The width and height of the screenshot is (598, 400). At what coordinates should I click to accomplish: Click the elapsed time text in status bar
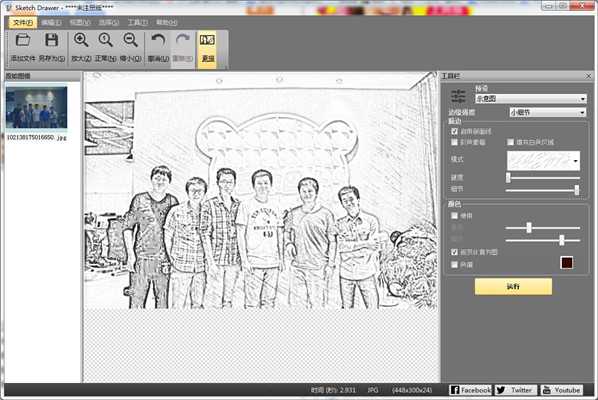click(333, 390)
